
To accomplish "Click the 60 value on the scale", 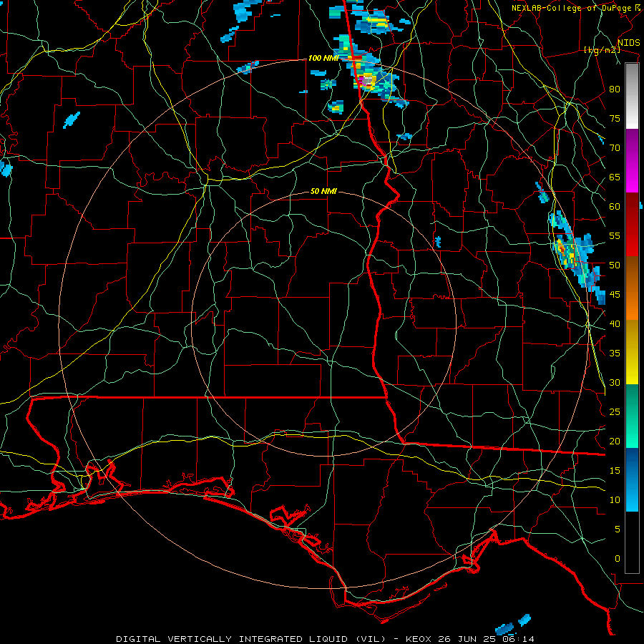I will click(x=615, y=207).
